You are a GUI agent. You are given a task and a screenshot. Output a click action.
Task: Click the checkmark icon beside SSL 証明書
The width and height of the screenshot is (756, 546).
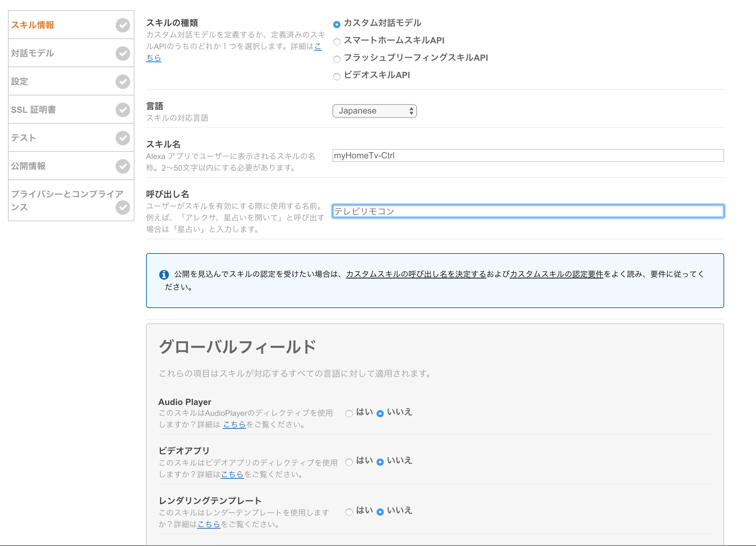[x=123, y=110]
